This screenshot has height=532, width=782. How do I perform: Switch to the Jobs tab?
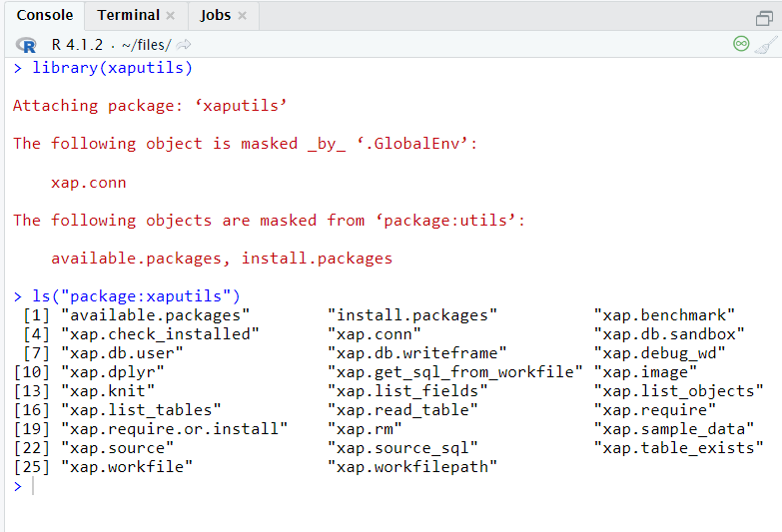[215, 15]
